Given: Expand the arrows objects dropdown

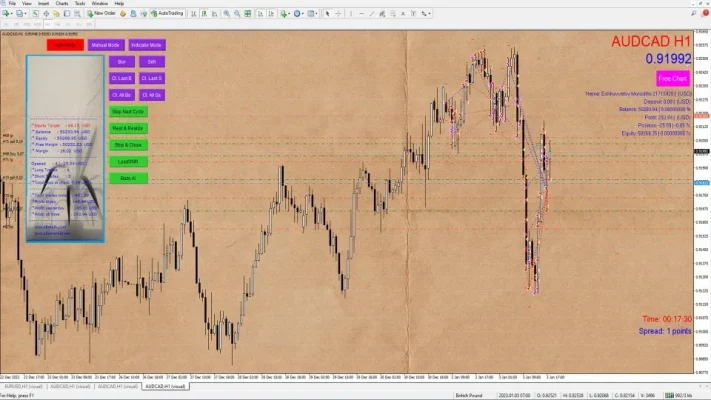Looking at the screenshot, I should (429, 14).
